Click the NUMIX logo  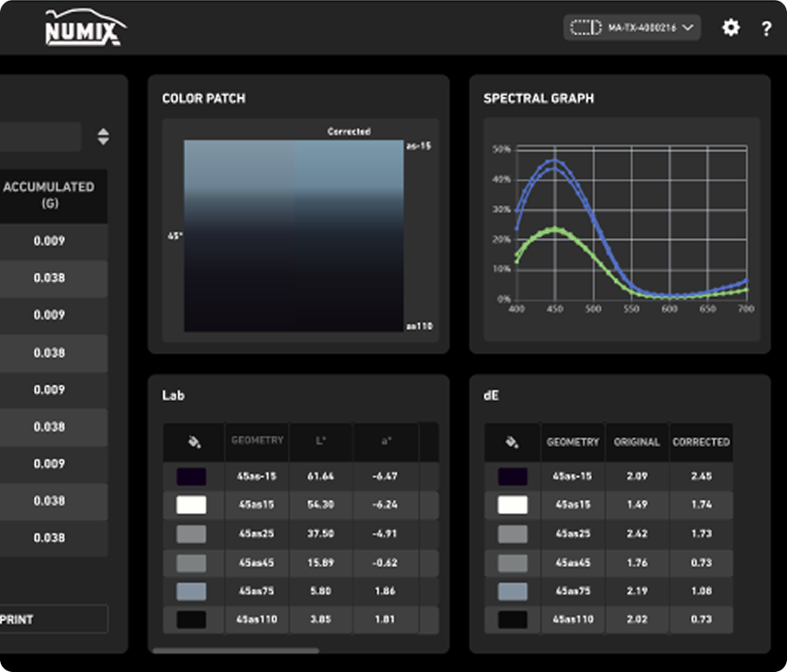point(84,28)
